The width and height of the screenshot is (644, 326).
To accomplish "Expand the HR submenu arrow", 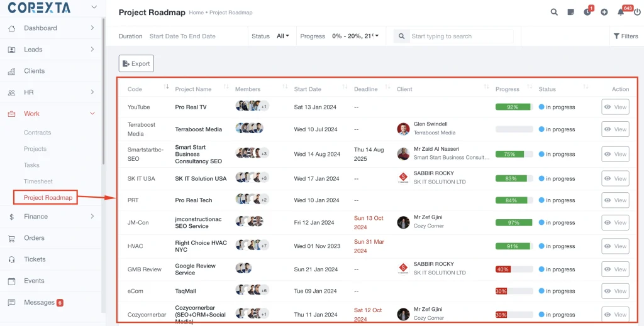I will coord(92,92).
